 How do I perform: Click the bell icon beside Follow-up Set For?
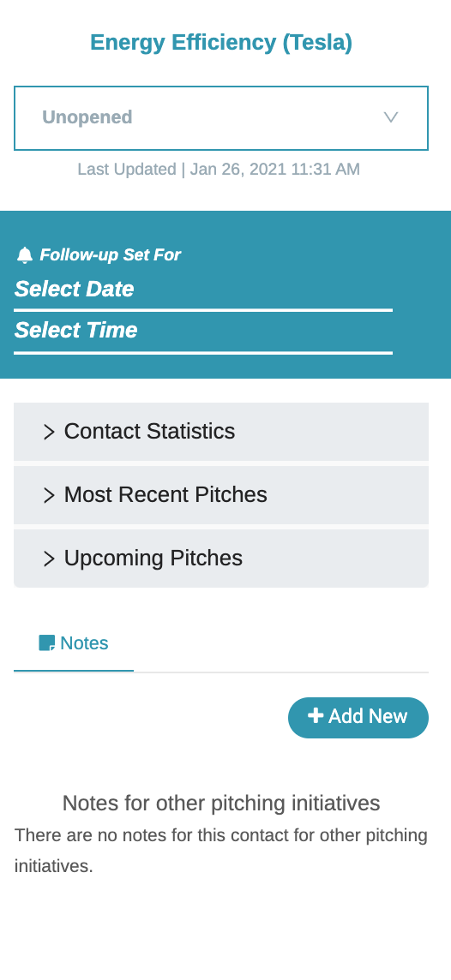tap(24, 255)
